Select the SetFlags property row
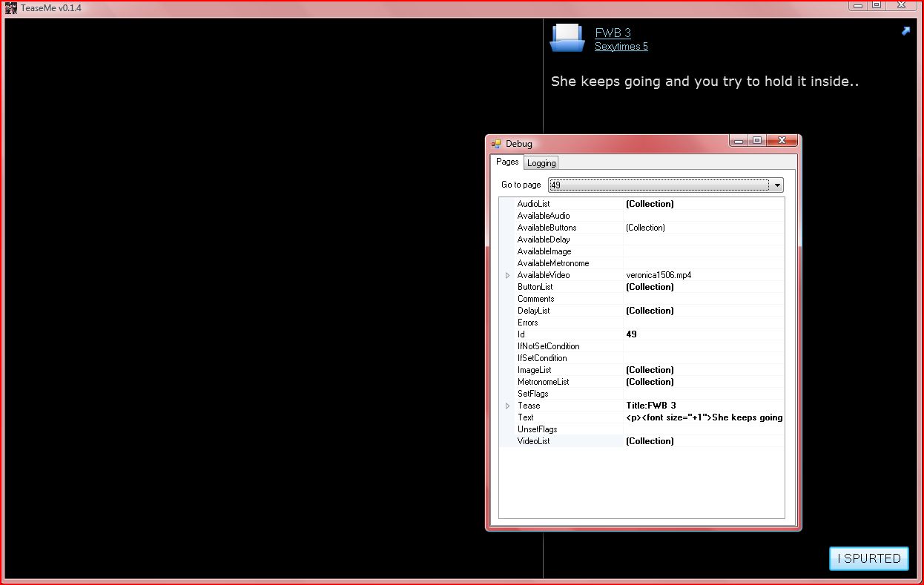924x585 pixels. coord(641,394)
